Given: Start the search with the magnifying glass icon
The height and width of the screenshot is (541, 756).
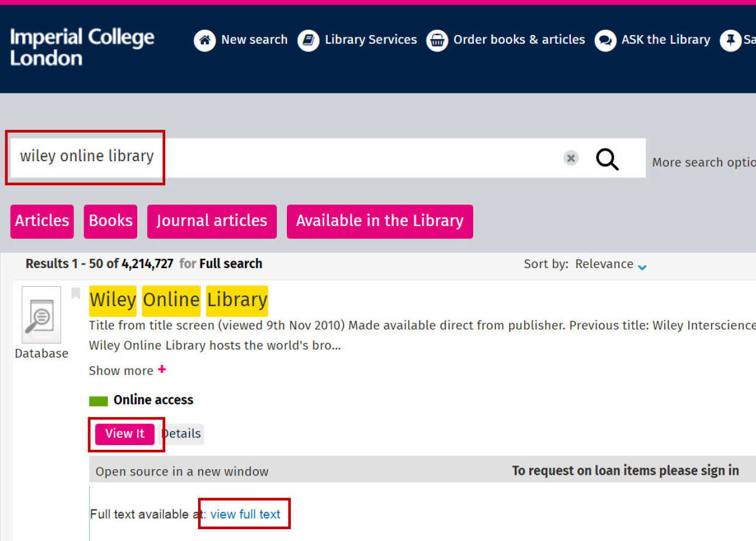Looking at the screenshot, I should (x=607, y=158).
